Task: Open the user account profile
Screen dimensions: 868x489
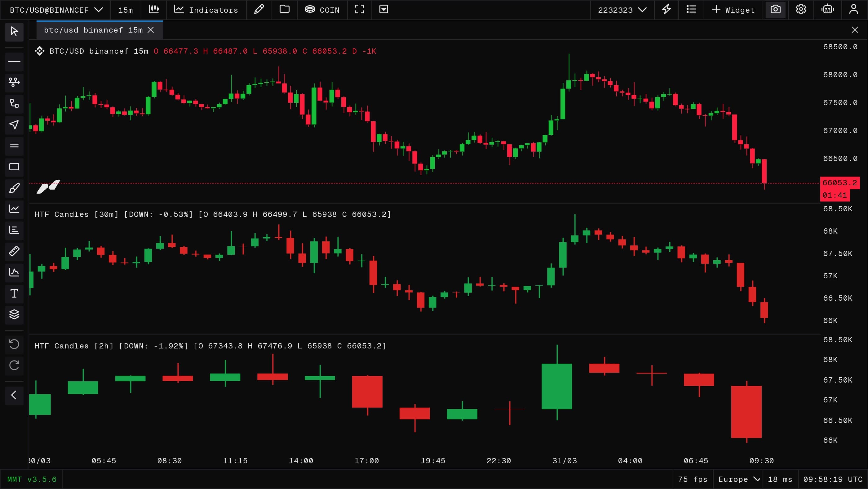Action: coord(853,9)
